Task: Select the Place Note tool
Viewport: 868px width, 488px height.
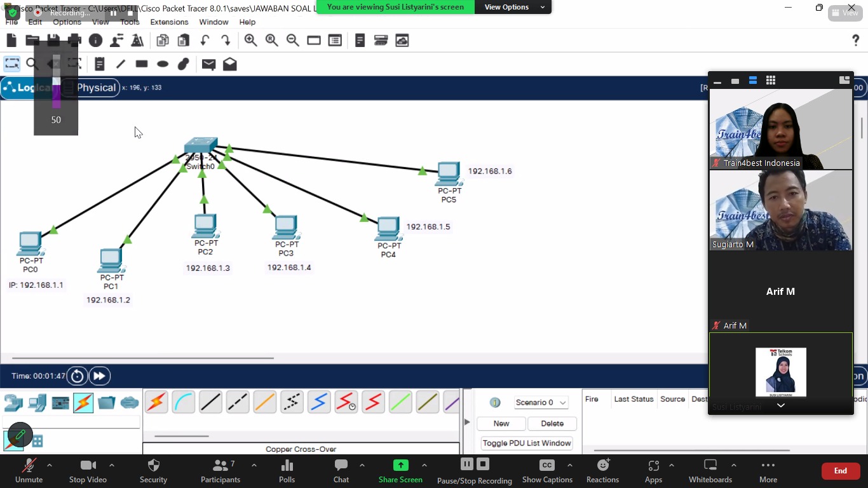Action: tap(100, 64)
